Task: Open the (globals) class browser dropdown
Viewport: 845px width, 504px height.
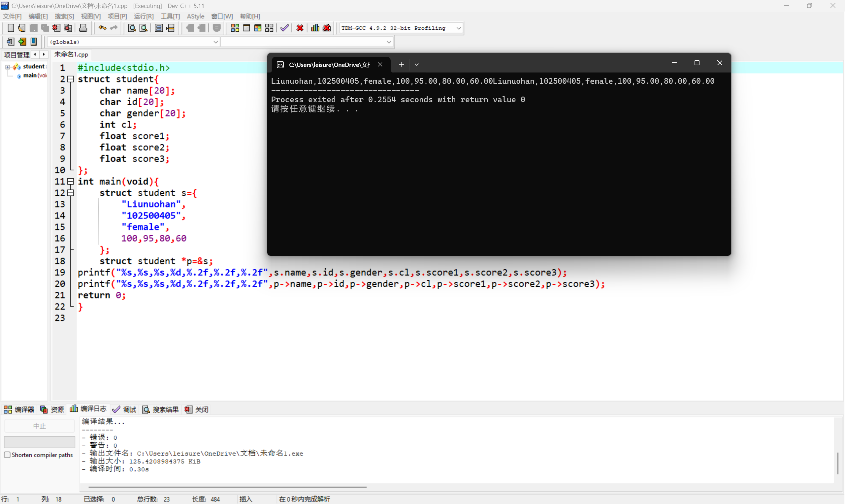Action: coord(215,42)
